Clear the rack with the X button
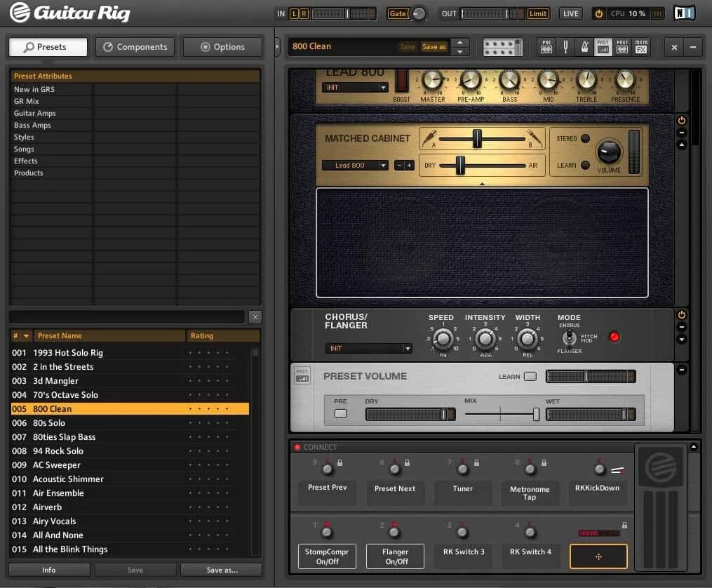 674,47
